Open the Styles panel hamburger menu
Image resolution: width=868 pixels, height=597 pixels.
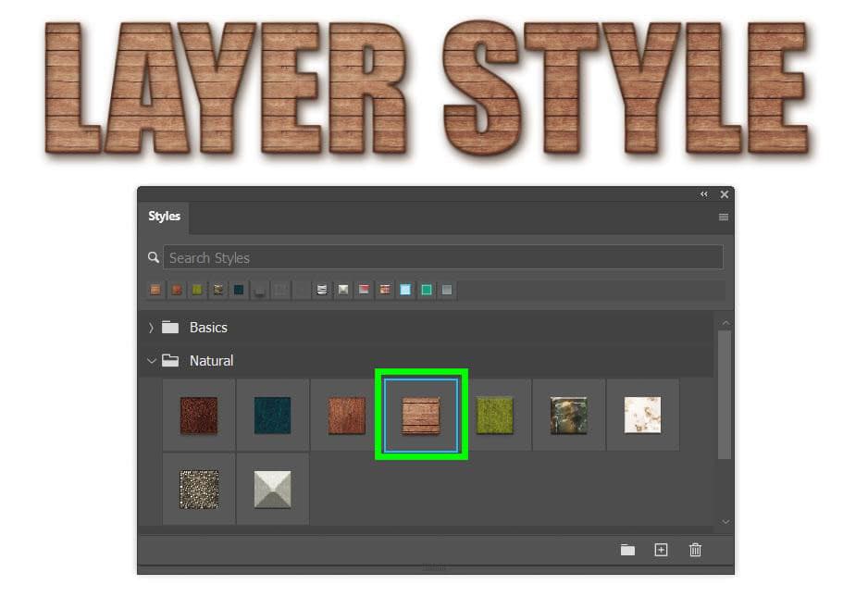(x=723, y=218)
